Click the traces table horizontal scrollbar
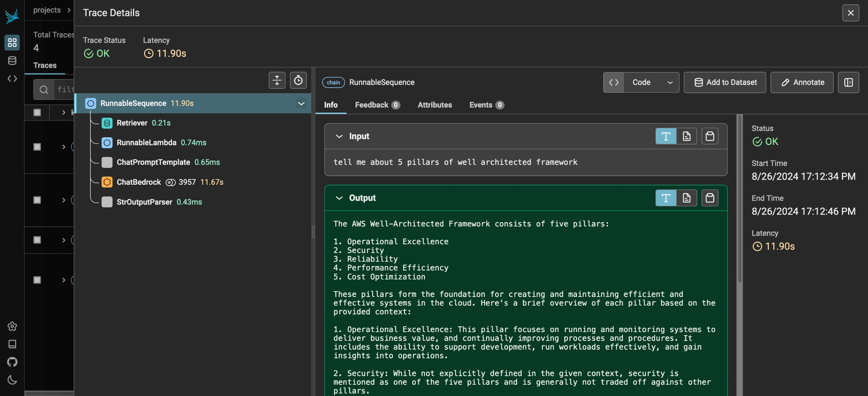This screenshot has width=868, height=396. click(x=49, y=393)
